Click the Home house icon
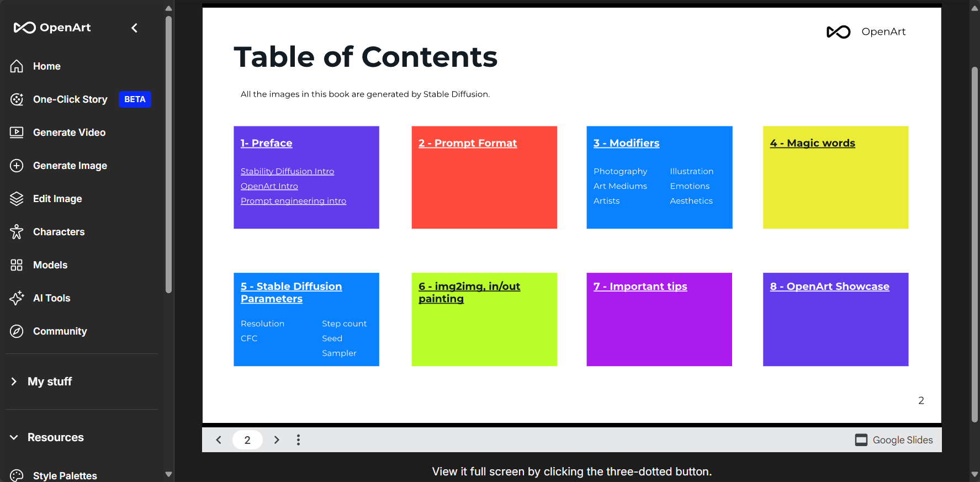980x482 pixels. (x=17, y=66)
